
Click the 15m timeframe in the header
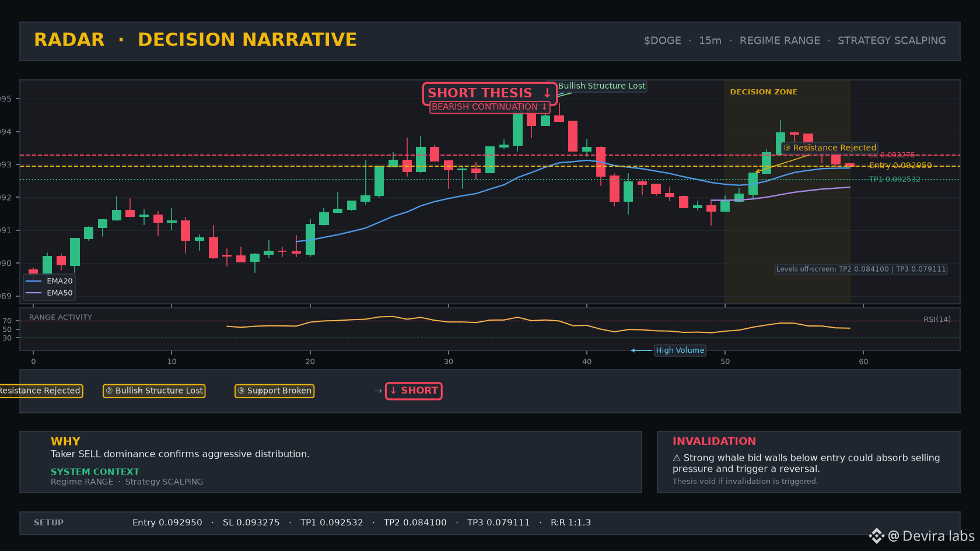[710, 41]
